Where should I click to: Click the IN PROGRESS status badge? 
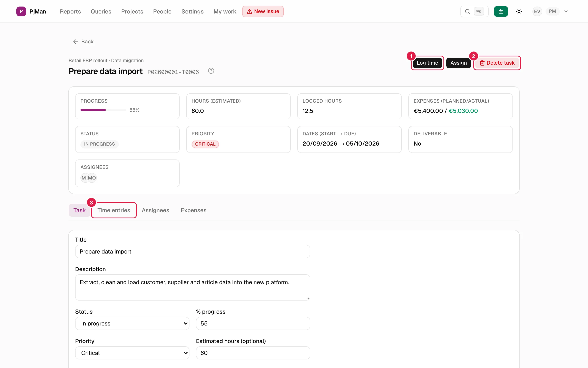[99, 144]
